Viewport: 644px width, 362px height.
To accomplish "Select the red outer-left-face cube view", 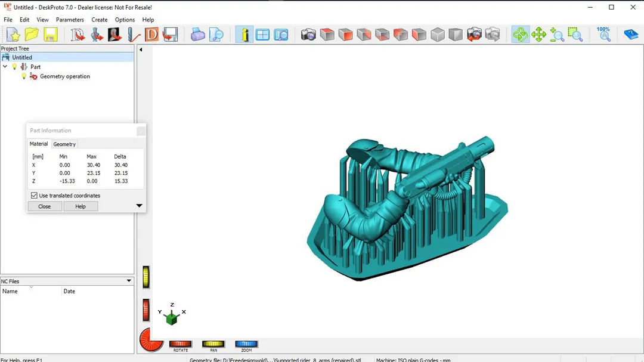I will click(419, 35).
